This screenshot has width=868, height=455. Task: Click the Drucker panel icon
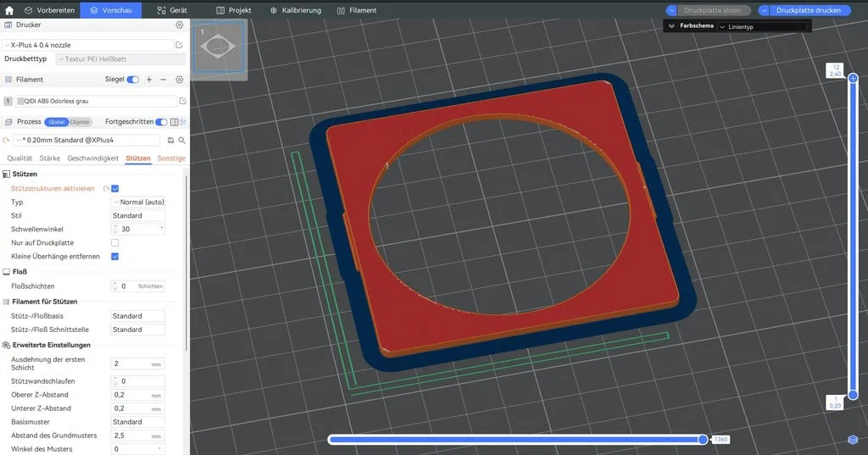(8, 25)
